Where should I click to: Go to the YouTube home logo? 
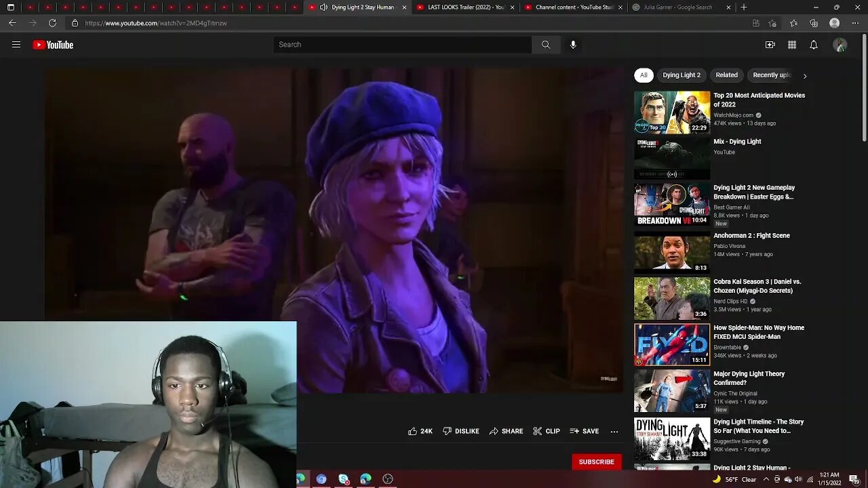click(53, 45)
